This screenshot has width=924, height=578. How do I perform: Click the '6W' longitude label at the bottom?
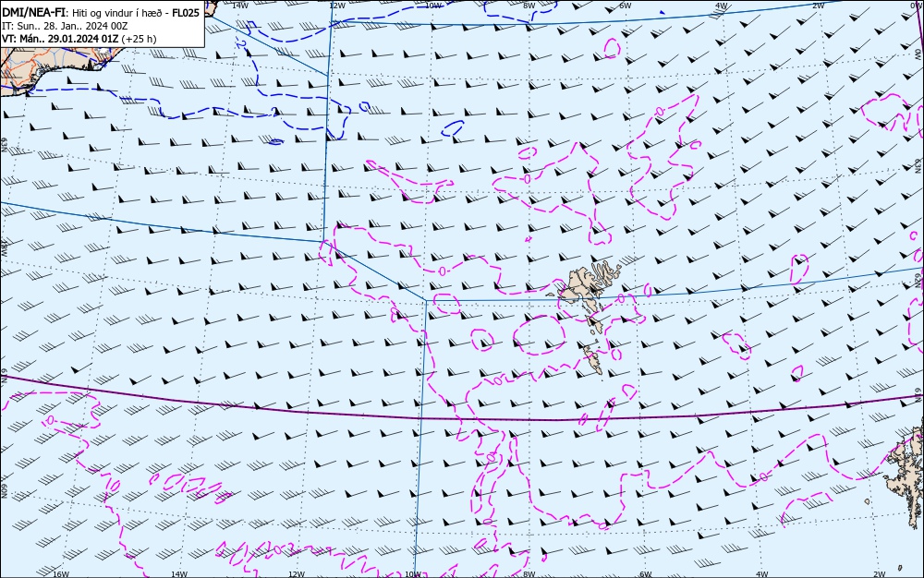click(x=645, y=574)
